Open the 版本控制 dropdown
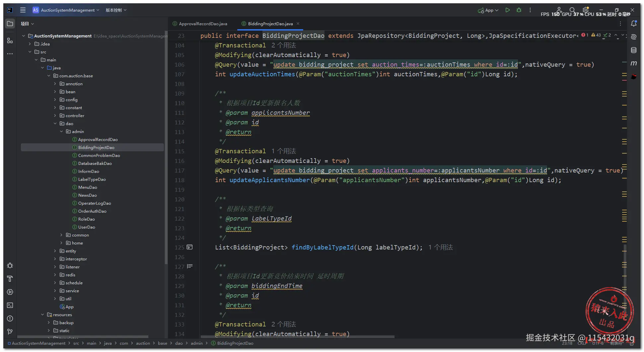 116,10
